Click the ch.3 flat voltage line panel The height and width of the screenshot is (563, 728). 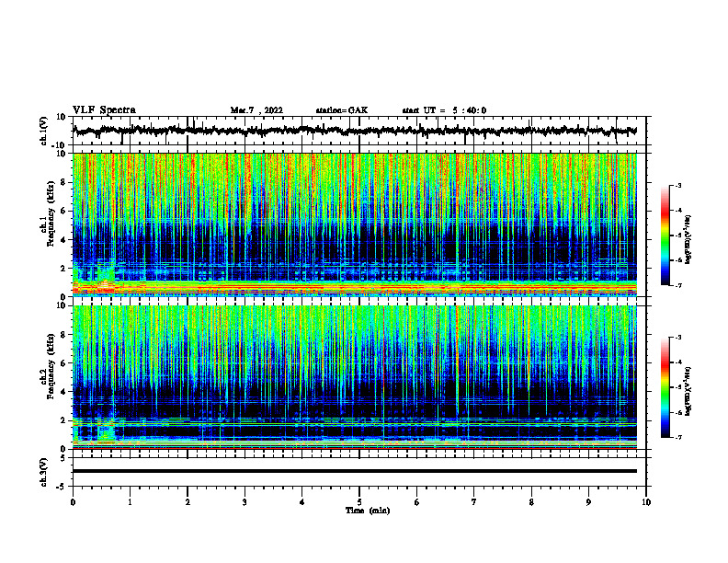(x=359, y=472)
